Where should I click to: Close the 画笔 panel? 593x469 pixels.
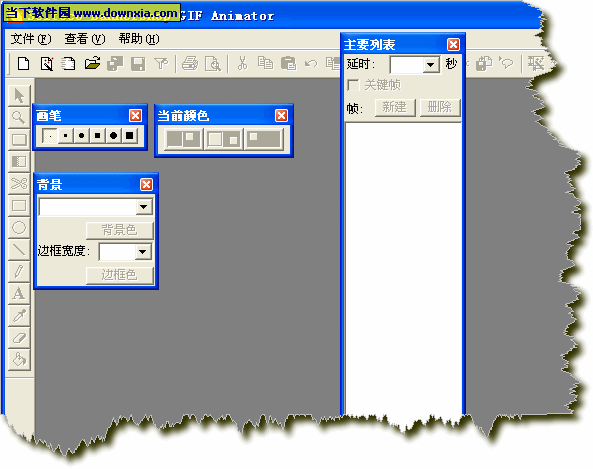[x=135, y=115]
